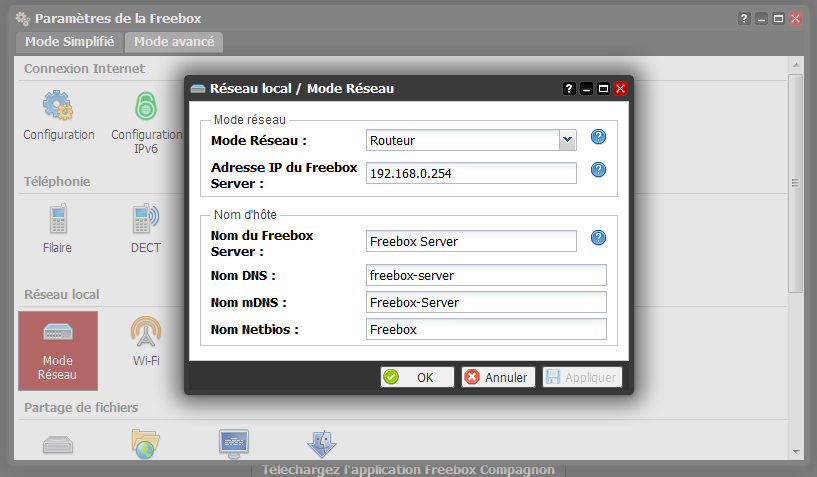Viewport: 817px width, 477px height.
Task: Close the Réseau local / Mode Réseau dialog
Action: (x=620, y=89)
